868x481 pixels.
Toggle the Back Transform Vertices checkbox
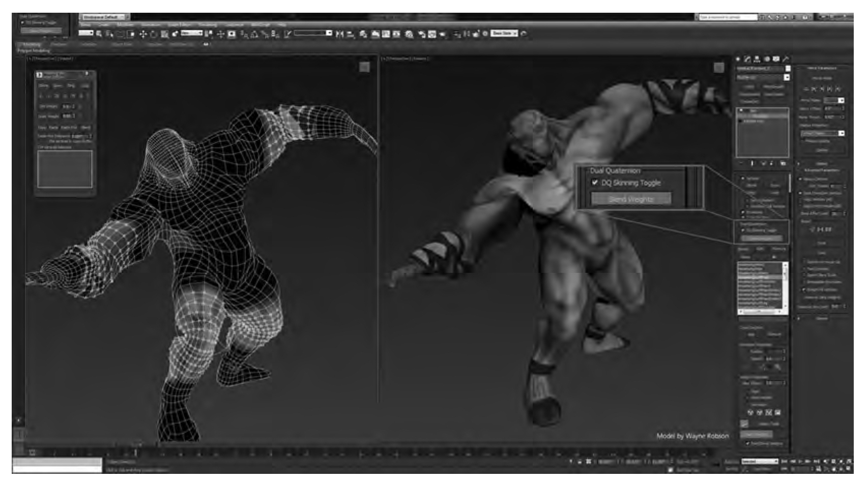(800, 193)
